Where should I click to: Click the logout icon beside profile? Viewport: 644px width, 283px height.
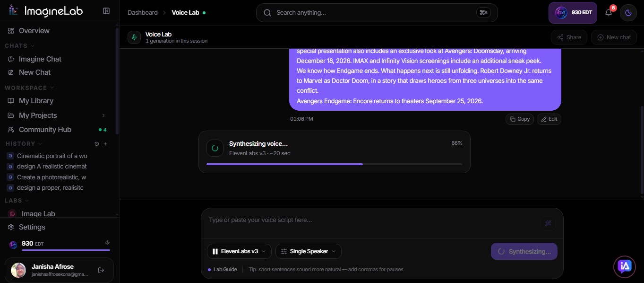click(x=101, y=270)
